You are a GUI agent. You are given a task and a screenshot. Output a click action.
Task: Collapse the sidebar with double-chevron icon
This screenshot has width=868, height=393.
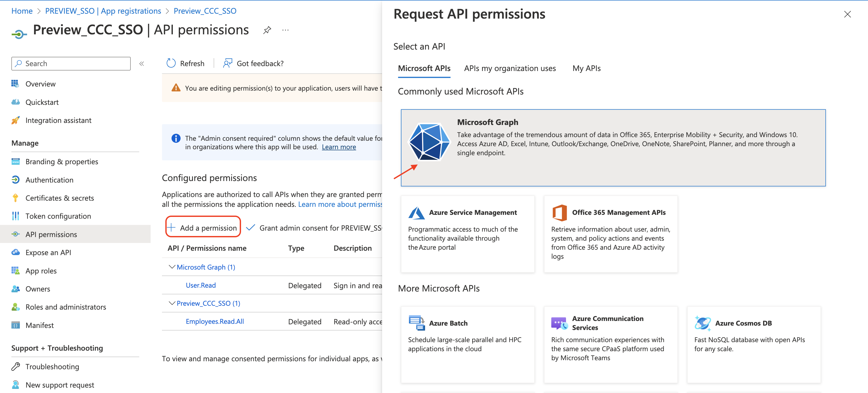(142, 64)
